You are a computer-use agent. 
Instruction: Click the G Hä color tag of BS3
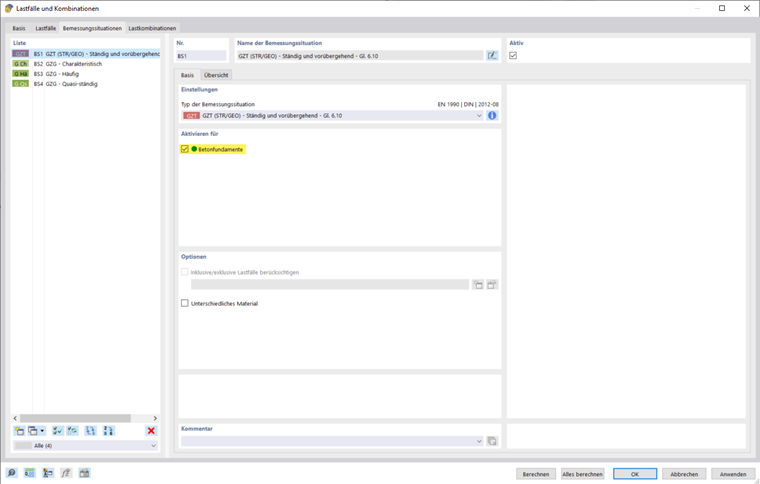20,74
